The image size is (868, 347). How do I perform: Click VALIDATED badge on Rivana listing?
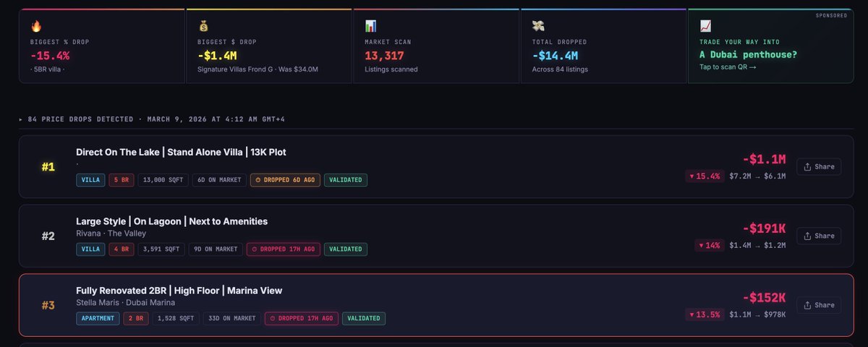pos(346,249)
